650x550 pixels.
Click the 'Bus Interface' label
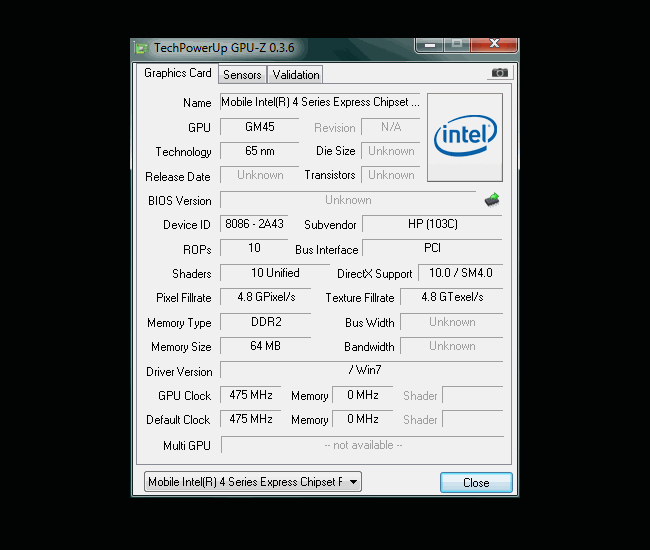click(x=327, y=250)
